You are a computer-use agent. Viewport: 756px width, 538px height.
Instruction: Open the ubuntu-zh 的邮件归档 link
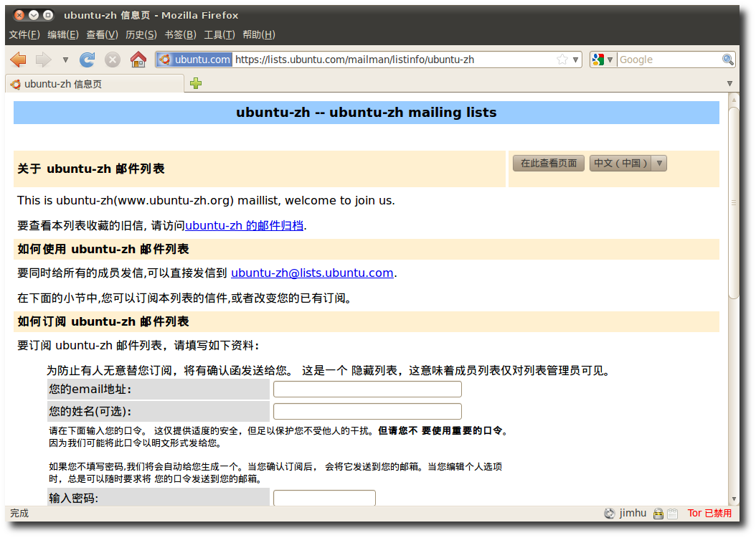pyautogui.click(x=245, y=226)
